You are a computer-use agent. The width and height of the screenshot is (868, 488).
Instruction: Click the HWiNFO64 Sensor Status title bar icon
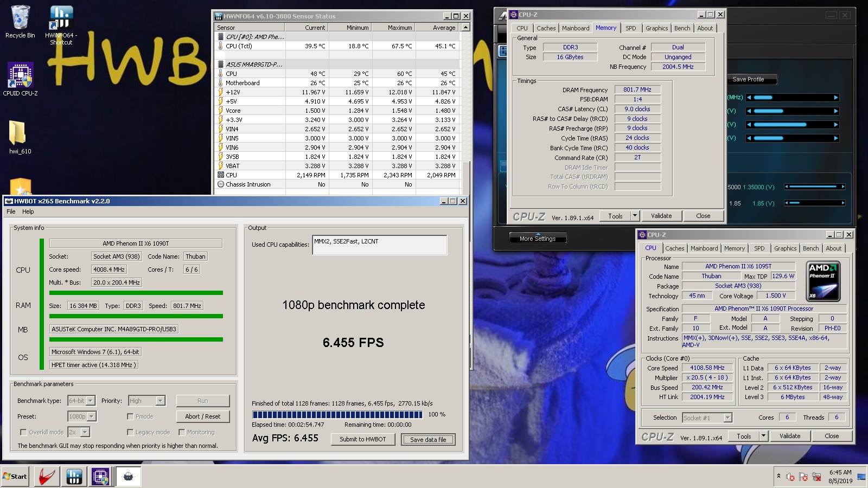(x=218, y=16)
